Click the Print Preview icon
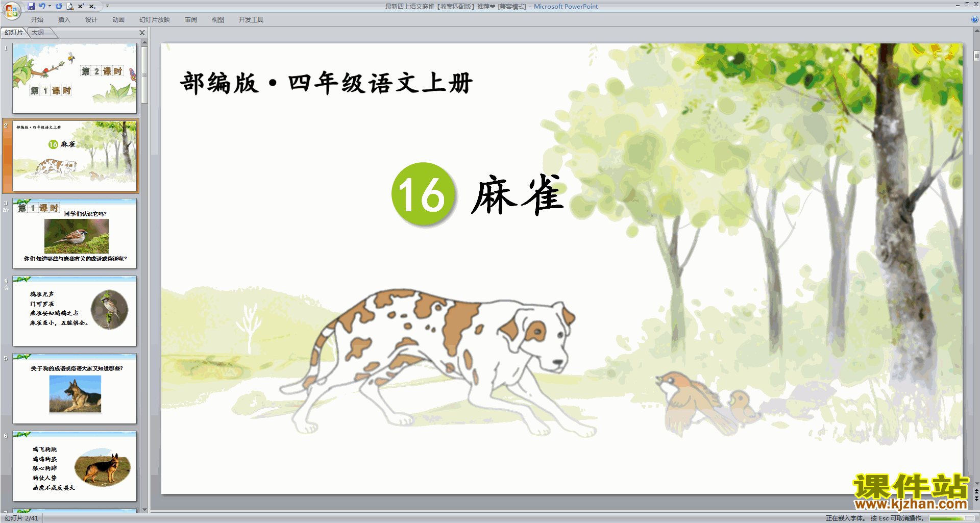The height and width of the screenshot is (523, 980). [x=70, y=6]
